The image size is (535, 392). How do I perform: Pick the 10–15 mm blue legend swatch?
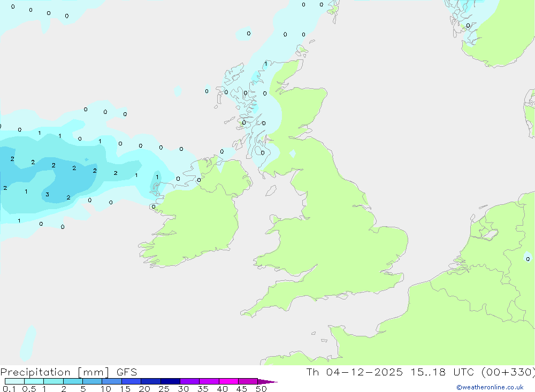[112, 381]
